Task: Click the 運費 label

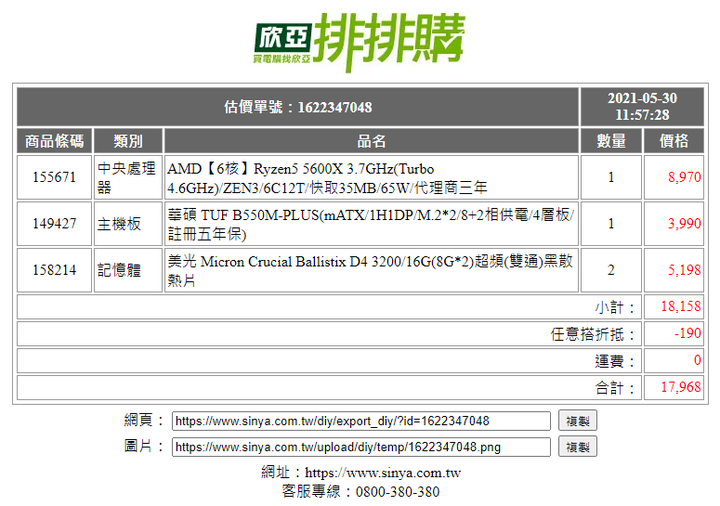Action: [x=615, y=361]
